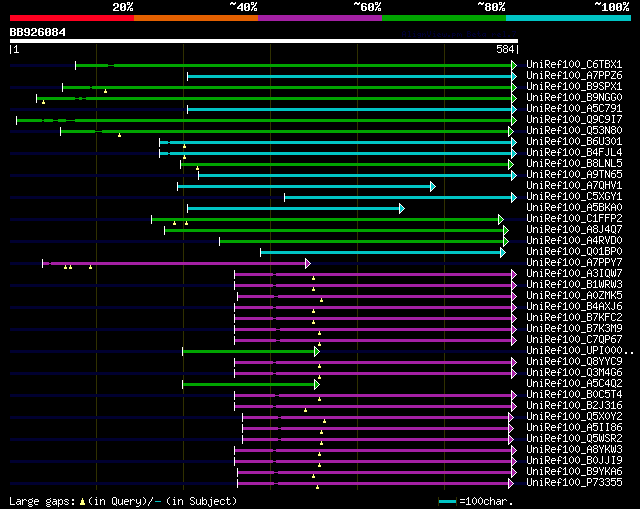Click the orange ~40% identity legend segment
This screenshot has height=509, width=640.
[x=196, y=18]
